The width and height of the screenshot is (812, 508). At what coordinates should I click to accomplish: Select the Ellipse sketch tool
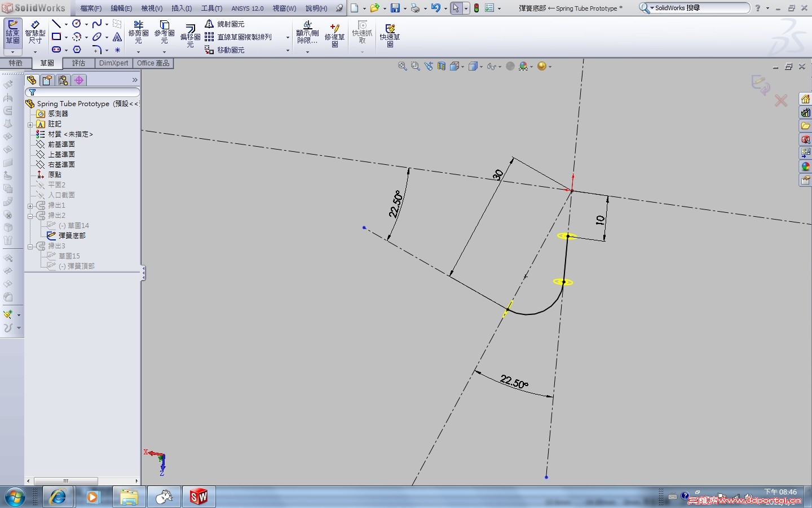[x=97, y=37]
